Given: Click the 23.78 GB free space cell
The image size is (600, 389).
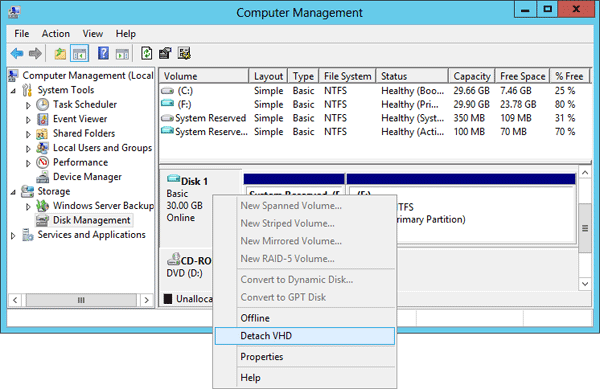Looking at the screenshot, I should coord(518,104).
